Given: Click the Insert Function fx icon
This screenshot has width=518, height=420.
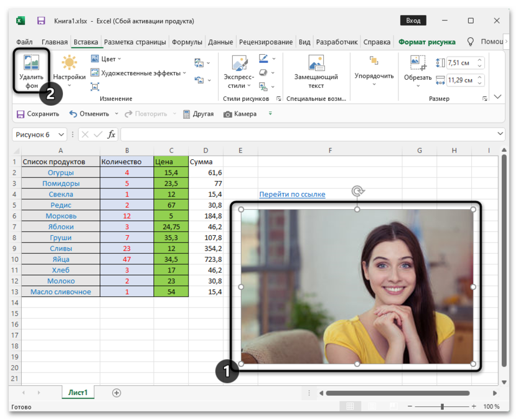Looking at the screenshot, I should [111, 134].
